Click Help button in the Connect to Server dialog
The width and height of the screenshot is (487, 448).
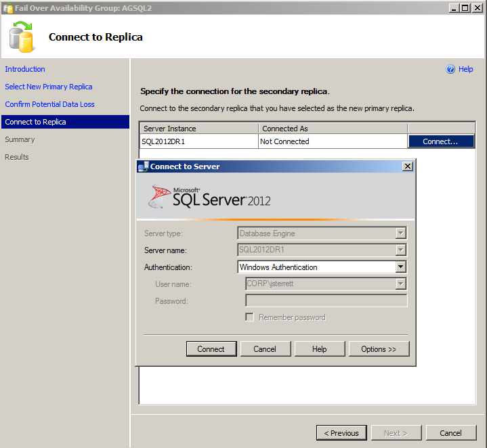320,349
